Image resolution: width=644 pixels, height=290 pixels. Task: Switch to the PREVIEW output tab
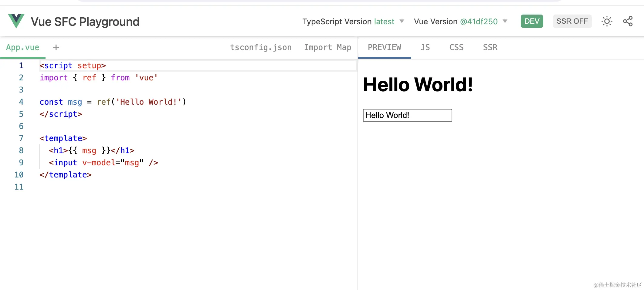click(384, 48)
